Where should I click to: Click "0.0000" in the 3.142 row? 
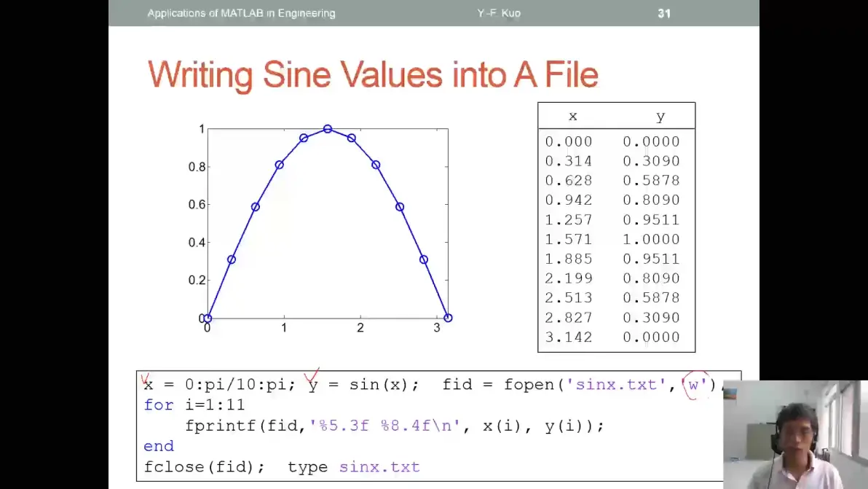(651, 337)
